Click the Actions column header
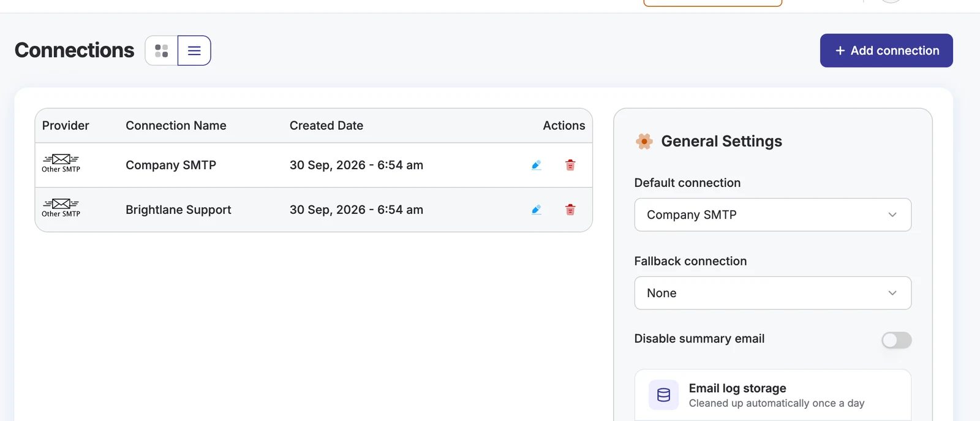The width and height of the screenshot is (980, 421). [x=564, y=126]
